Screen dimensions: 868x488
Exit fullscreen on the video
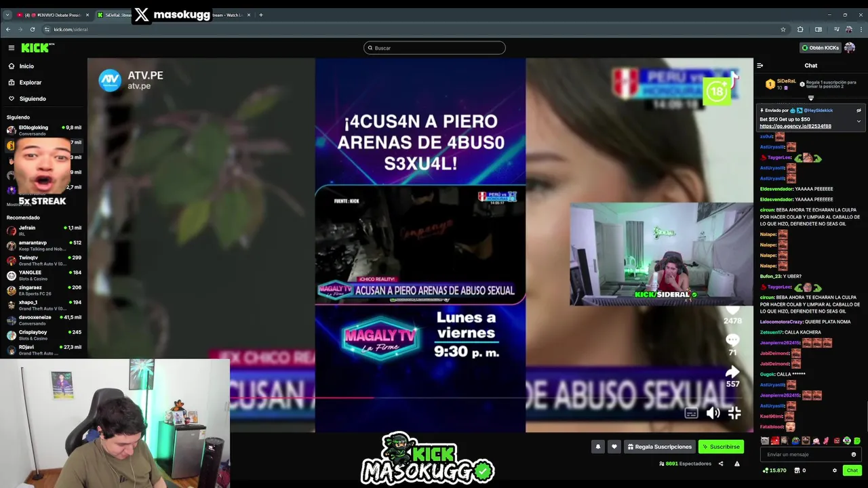pos(734,413)
